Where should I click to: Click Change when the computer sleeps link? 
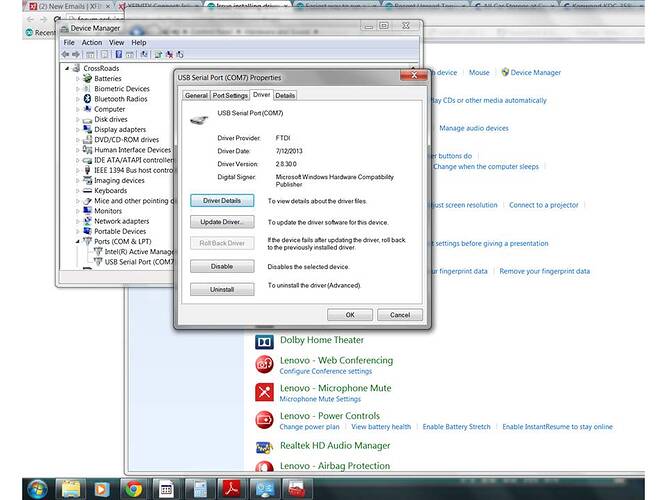coord(485,167)
